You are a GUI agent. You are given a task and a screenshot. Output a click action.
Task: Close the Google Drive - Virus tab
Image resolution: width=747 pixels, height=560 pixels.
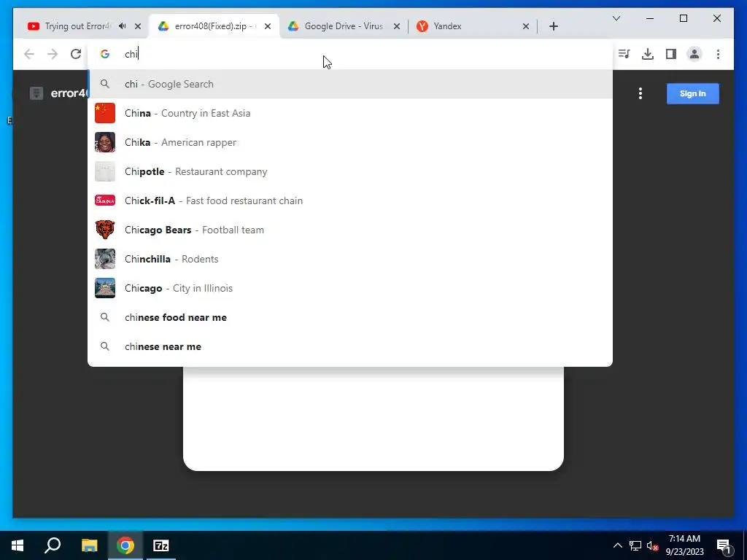tap(397, 26)
